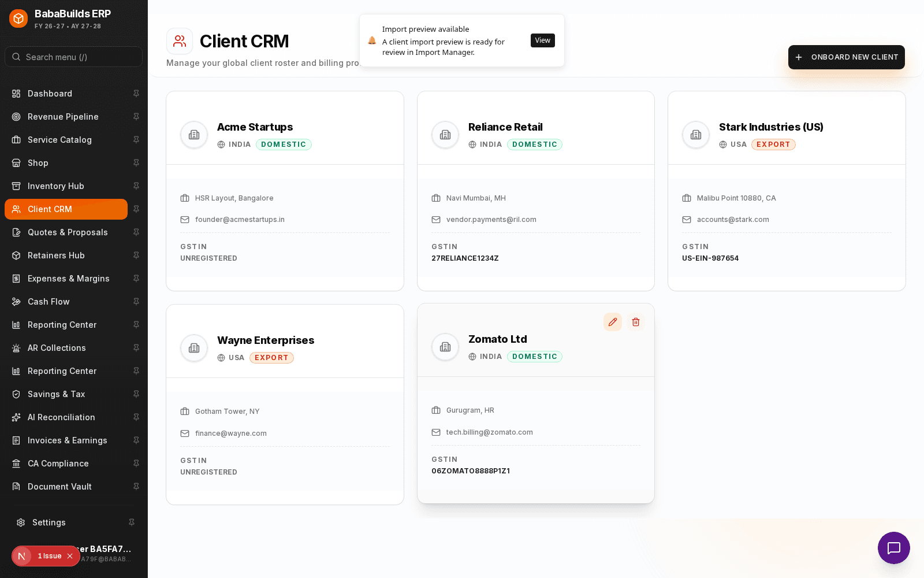The image size is (924, 578).
Task: Open CA Compliance
Action: tap(66, 464)
